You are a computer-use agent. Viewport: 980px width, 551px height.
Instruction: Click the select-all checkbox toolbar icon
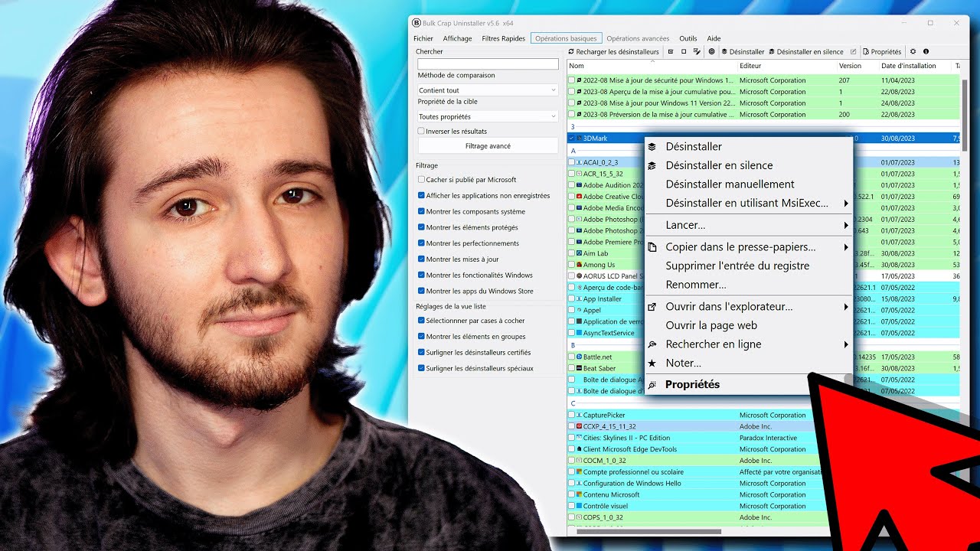click(x=671, y=51)
